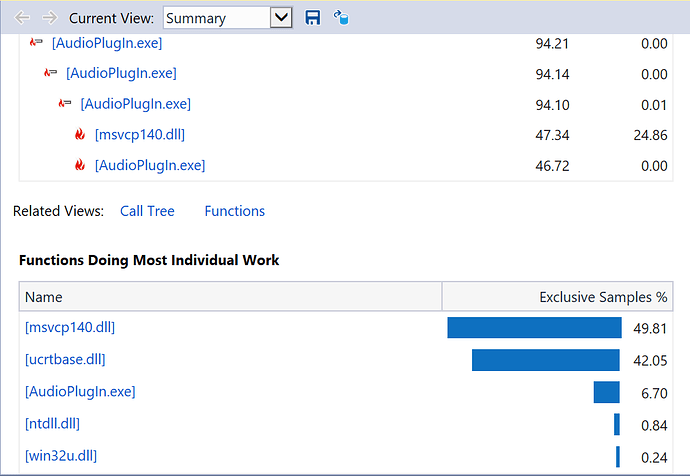Open the Current View dropdown arrow
Image resolution: width=690 pixels, height=476 pixels.
[281, 18]
